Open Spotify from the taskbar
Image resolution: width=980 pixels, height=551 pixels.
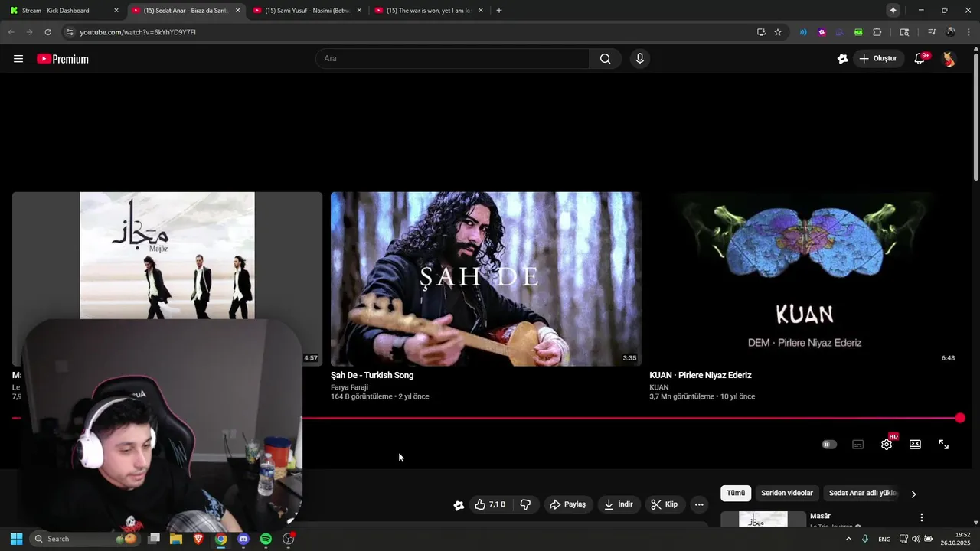(266, 539)
